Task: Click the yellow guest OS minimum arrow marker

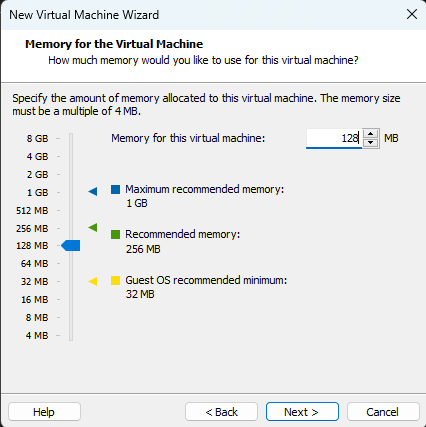Action: pos(93,281)
